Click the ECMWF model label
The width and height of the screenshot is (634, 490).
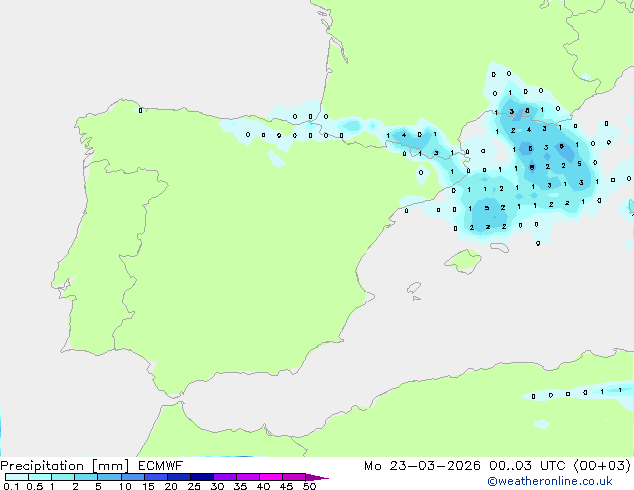coord(161,466)
